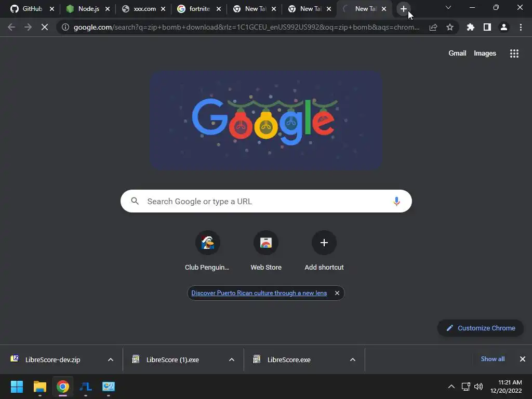Open the monitor app on taskbar
Image resolution: width=532 pixels, height=399 pixels.
click(109, 387)
